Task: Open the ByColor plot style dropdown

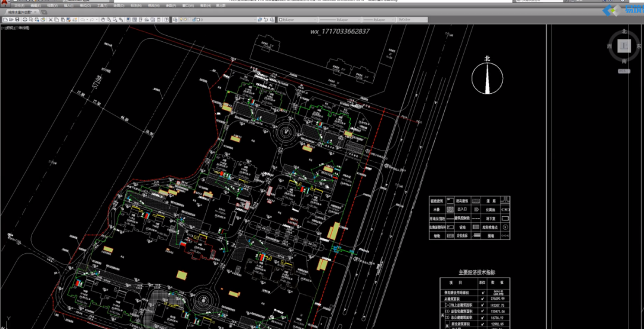Action: (x=412, y=20)
